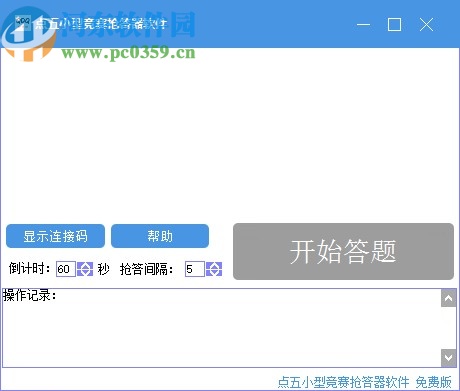The width and height of the screenshot is (460, 391).
Task: Click the app icon in title bar
Action: tap(23, 23)
